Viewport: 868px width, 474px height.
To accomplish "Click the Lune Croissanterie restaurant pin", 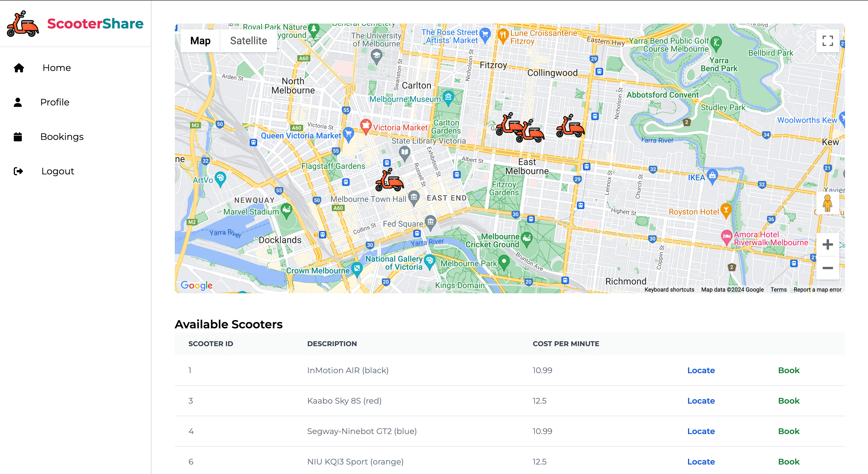I will click(503, 36).
